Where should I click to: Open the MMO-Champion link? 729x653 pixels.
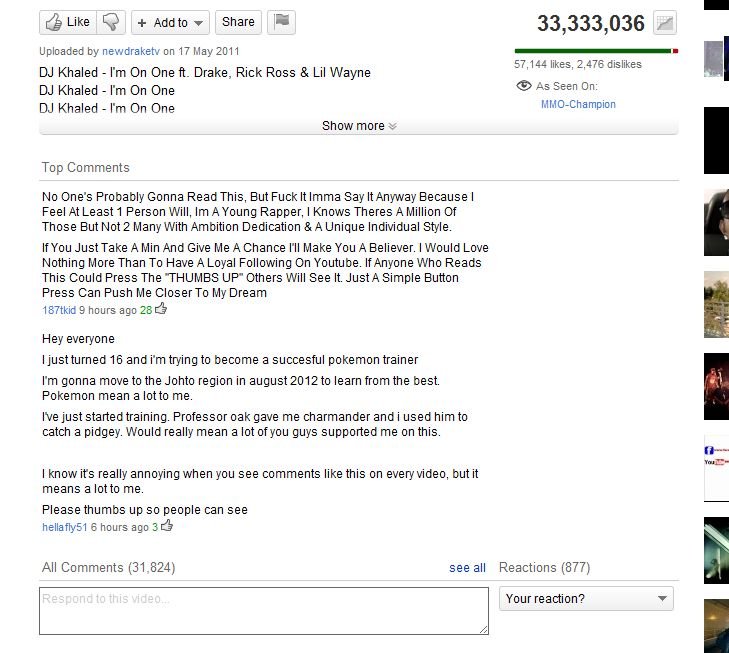pyautogui.click(x=578, y=104)
